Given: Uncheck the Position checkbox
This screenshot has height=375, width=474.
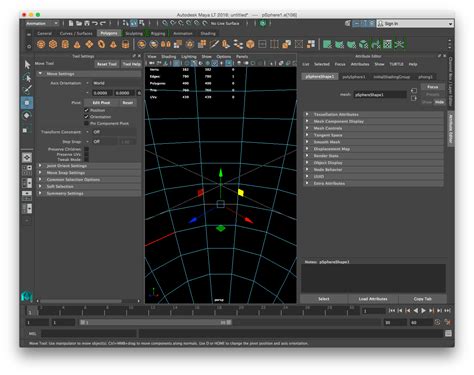Looking at the screenshot, I should click(86, 110).
